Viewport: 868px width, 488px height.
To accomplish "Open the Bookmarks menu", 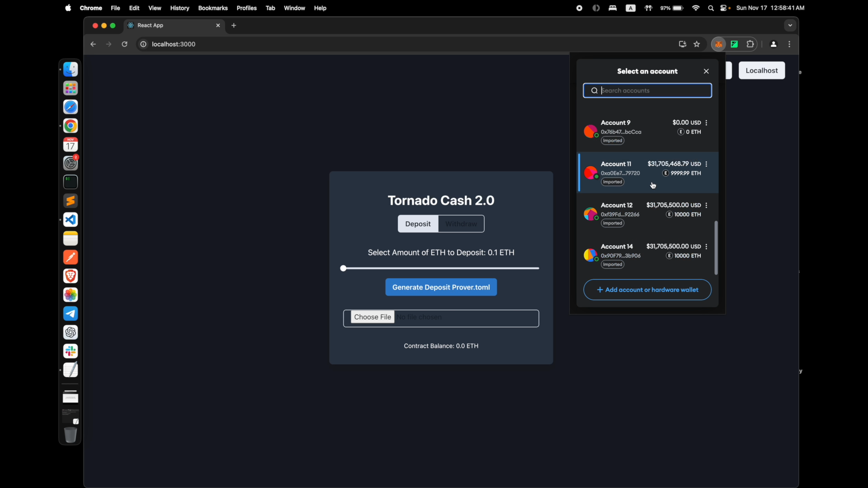I will pyautogui.click(x=213, y=8).
